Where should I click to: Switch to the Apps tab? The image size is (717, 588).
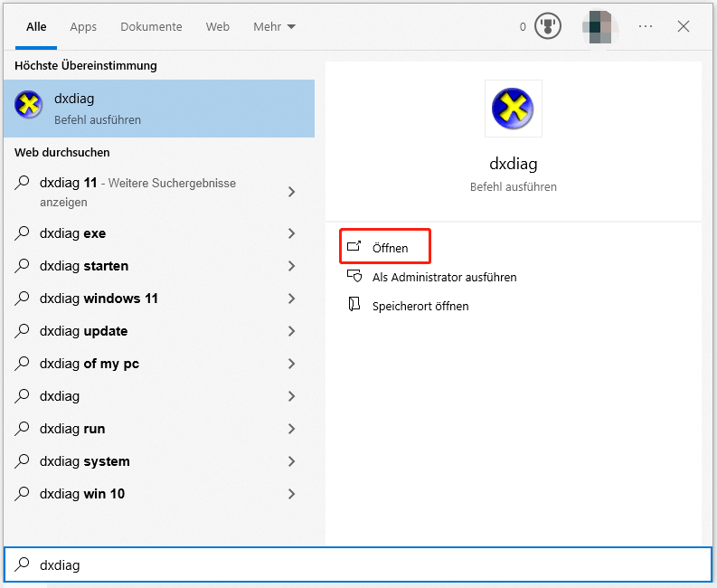tap(83, 27)
